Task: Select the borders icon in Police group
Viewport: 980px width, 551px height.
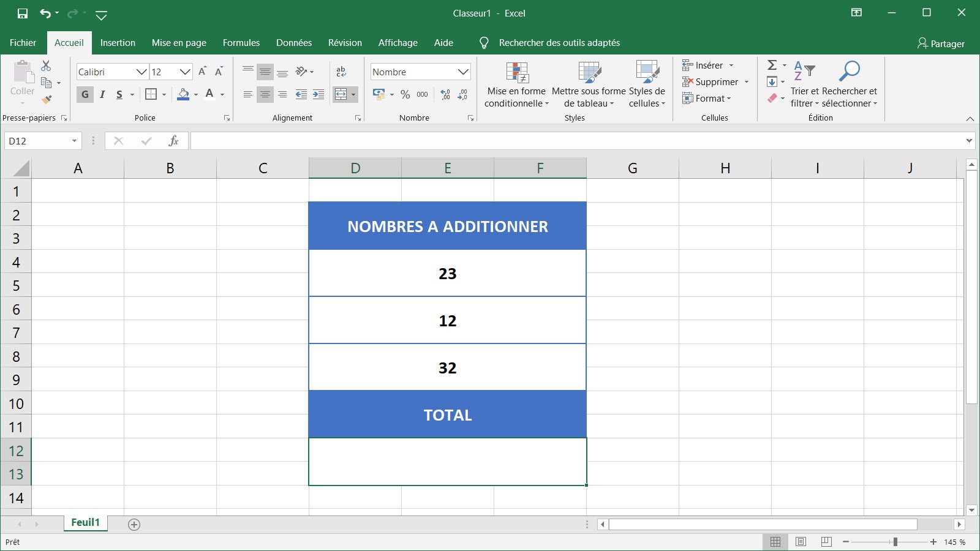Action: coord(150,94)
